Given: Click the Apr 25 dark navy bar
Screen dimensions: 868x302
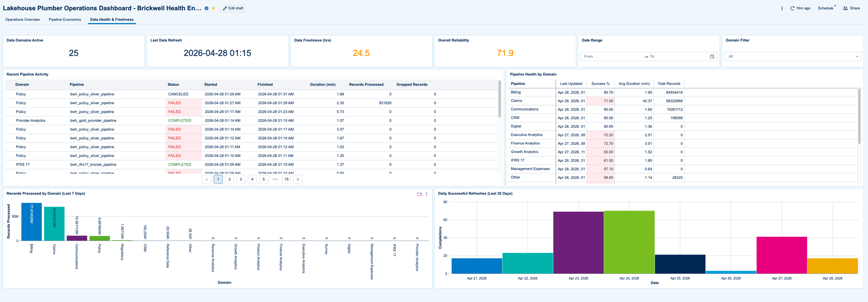Looking at the screenshot, I should click(x=680, y=264).
